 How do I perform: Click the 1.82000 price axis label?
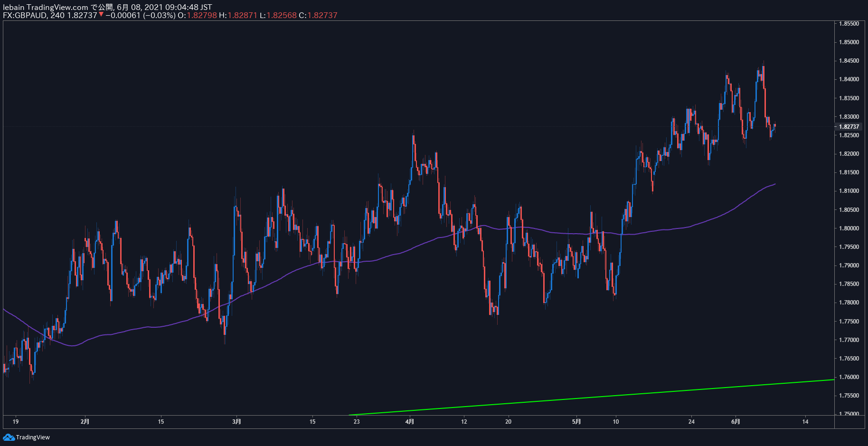point(849,154)
